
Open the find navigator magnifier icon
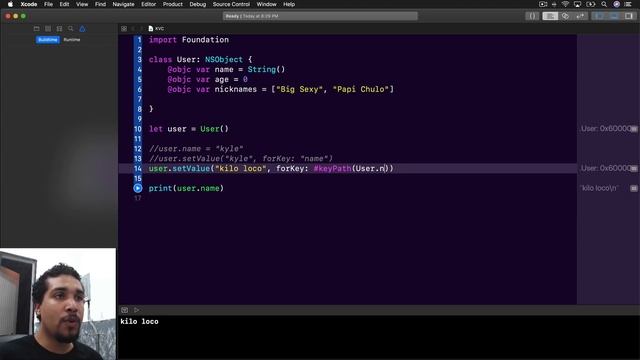point(71,29)
